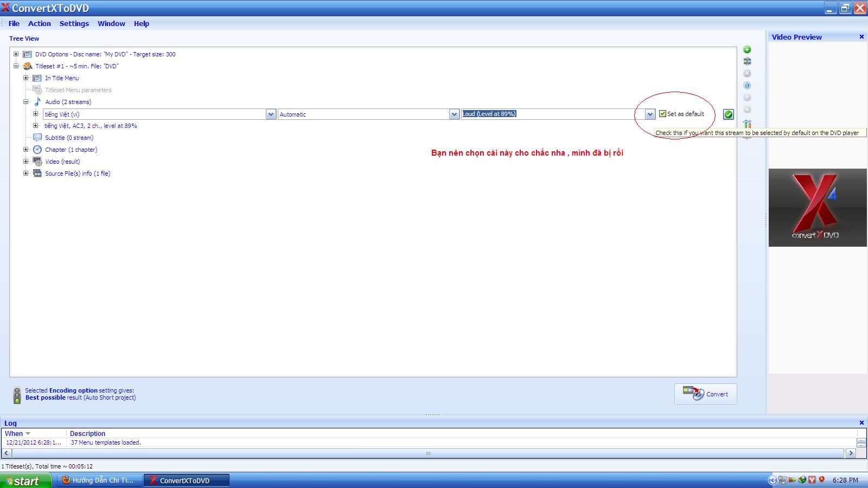The width and height of the screenshot is (868, 488).
Task: Open the Settings menu
Action: 74,23
